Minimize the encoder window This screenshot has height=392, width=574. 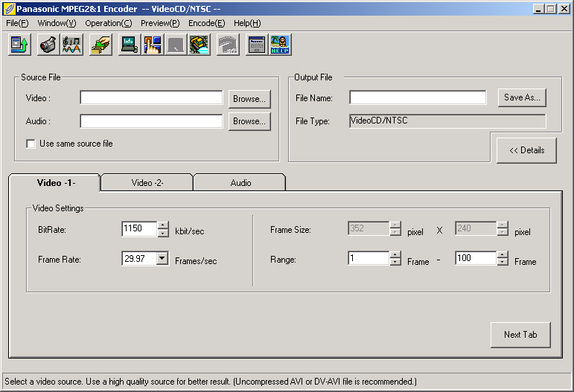(538, 9)
